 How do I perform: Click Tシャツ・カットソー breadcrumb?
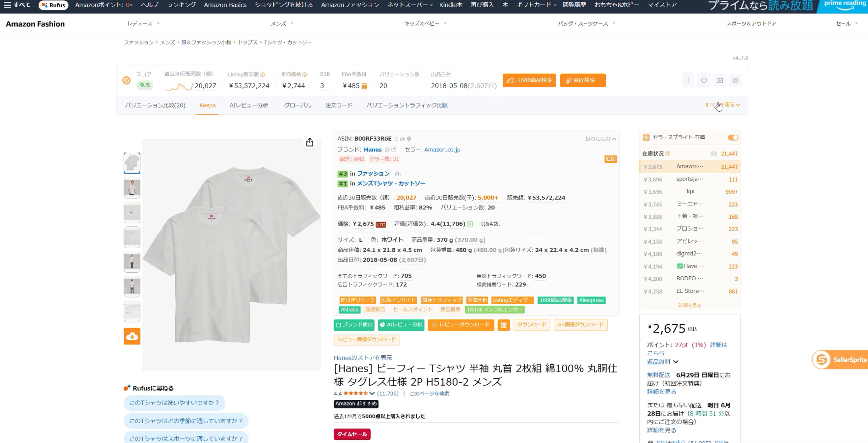pos(288,42)
